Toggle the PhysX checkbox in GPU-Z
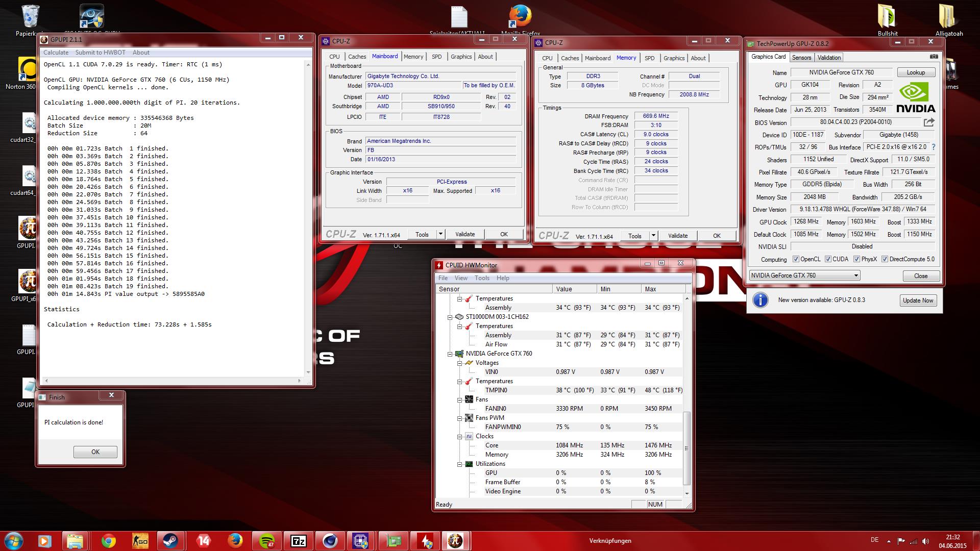This screenshot has width=980, height=551. coord(856,259)
